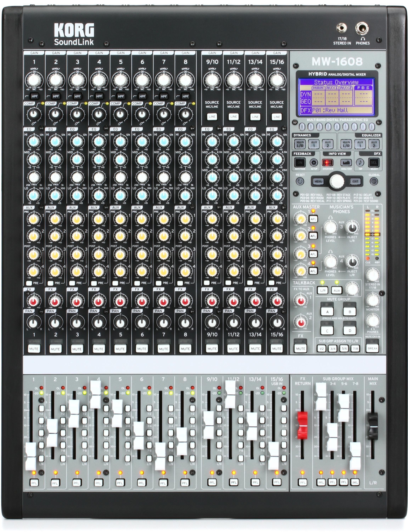This screenshot has height=532, width=408.
Task: Select Dynamics Main L/R button
Action: click(x=300, y=144)
